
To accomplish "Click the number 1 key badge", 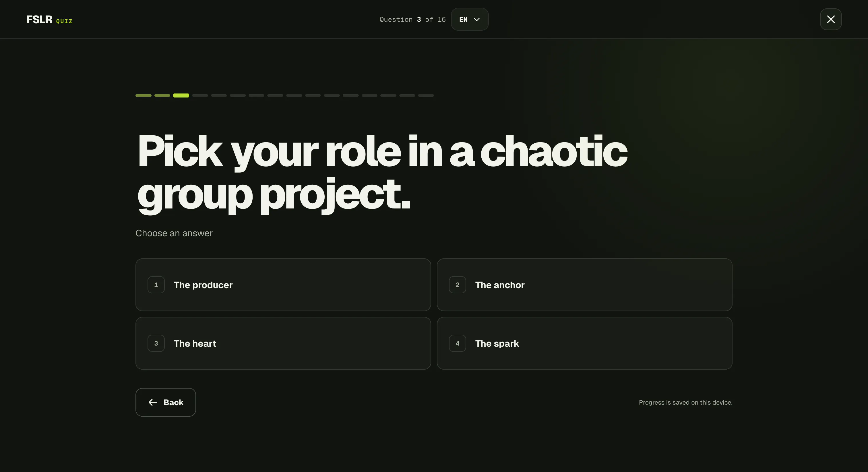I will coord(156,285).
